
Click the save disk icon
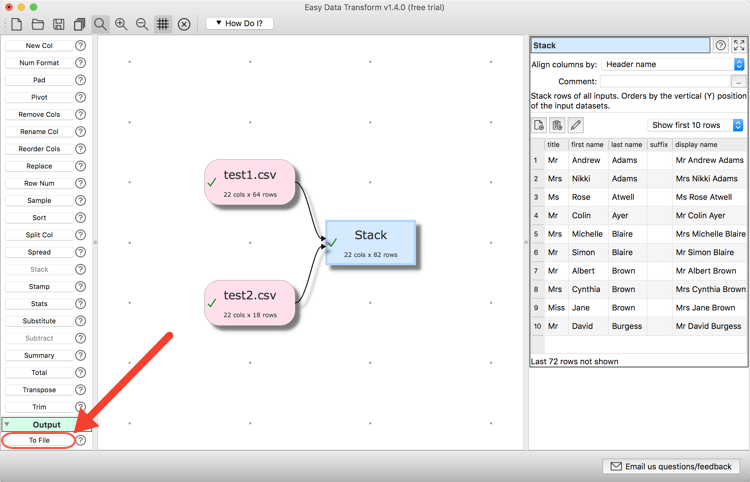(58, 24)
